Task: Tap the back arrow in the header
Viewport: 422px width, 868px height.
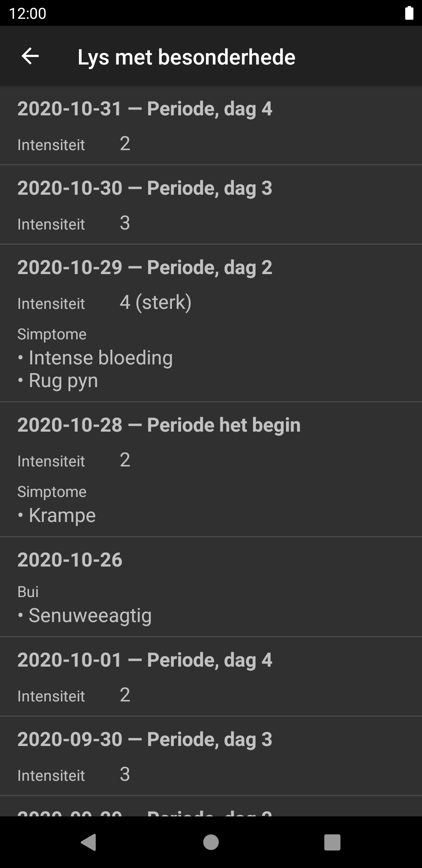Action: tap(30, 56)
